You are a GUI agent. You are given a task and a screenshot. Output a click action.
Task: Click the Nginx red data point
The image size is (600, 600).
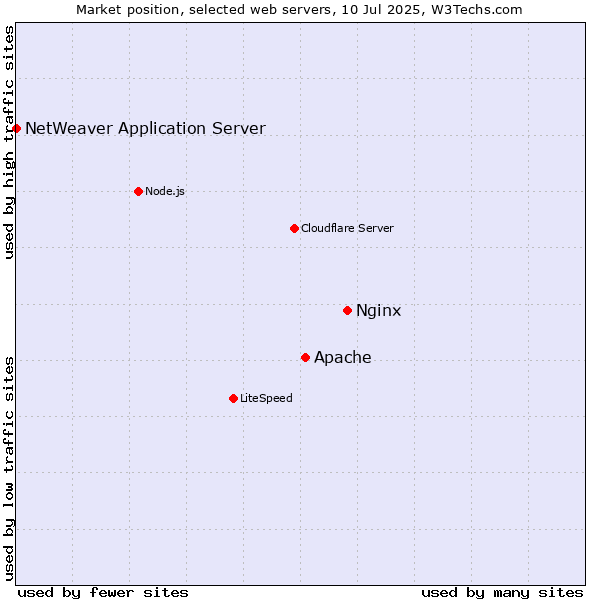347,310
